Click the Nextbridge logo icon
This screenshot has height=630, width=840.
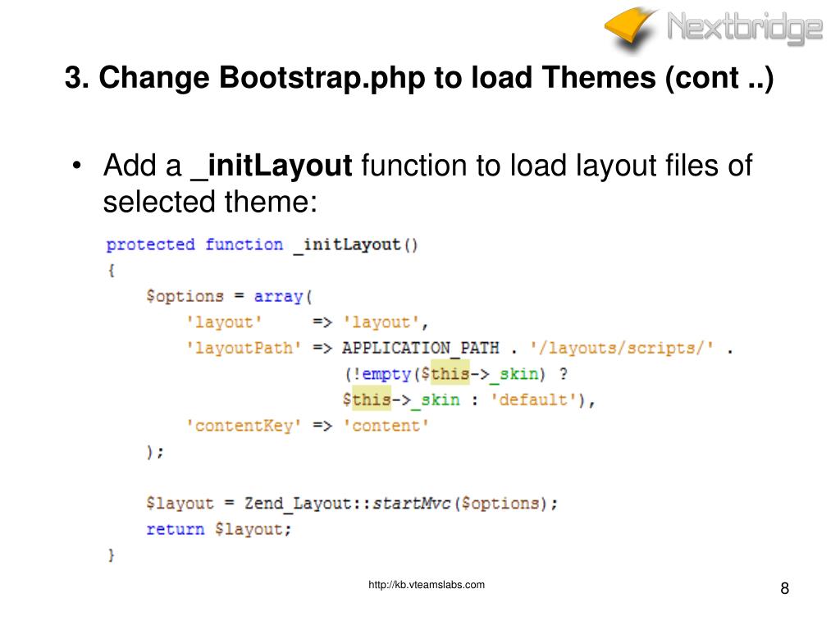tap(632, 30)
